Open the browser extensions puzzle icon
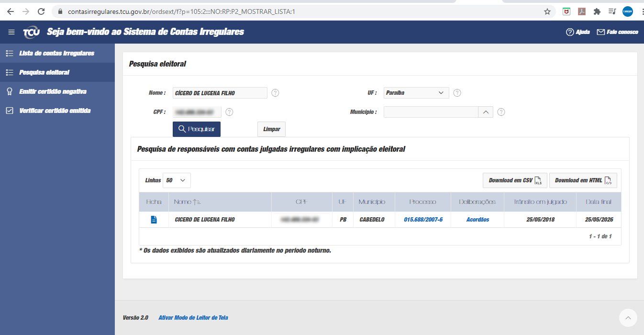644x335 pixels. 597,11
